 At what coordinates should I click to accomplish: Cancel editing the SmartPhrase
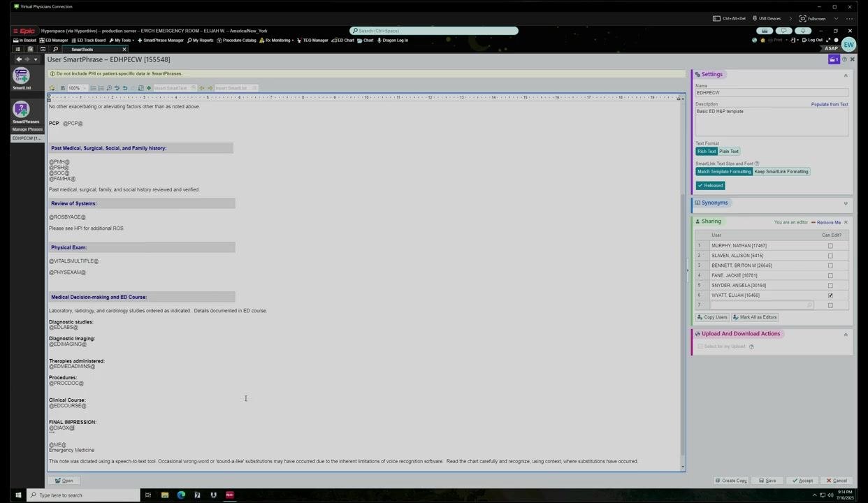point(837,481)
